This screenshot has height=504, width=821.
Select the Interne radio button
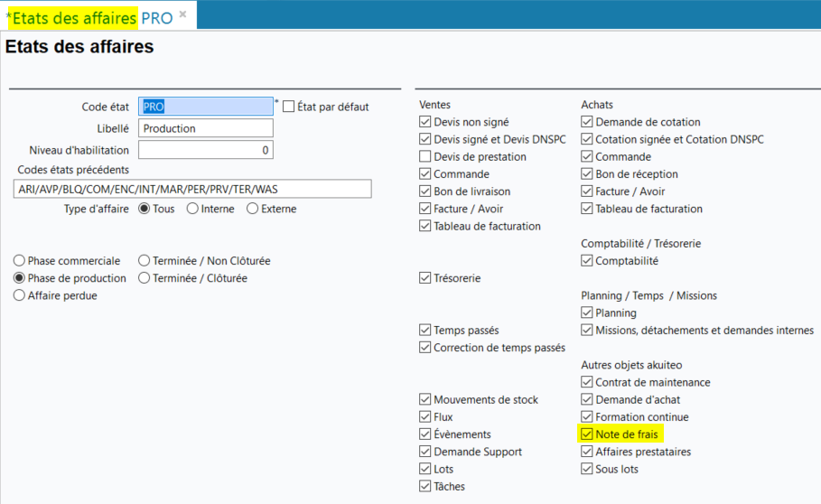[192, 209]
